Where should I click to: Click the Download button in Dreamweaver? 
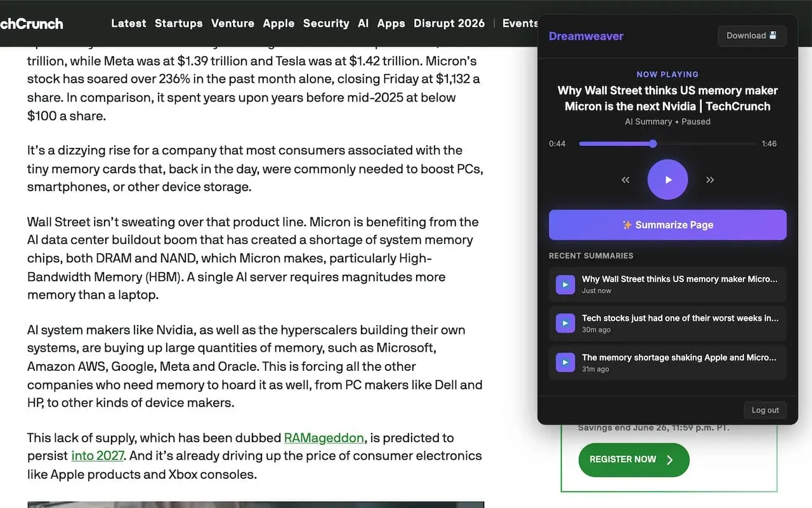[752, 36]
